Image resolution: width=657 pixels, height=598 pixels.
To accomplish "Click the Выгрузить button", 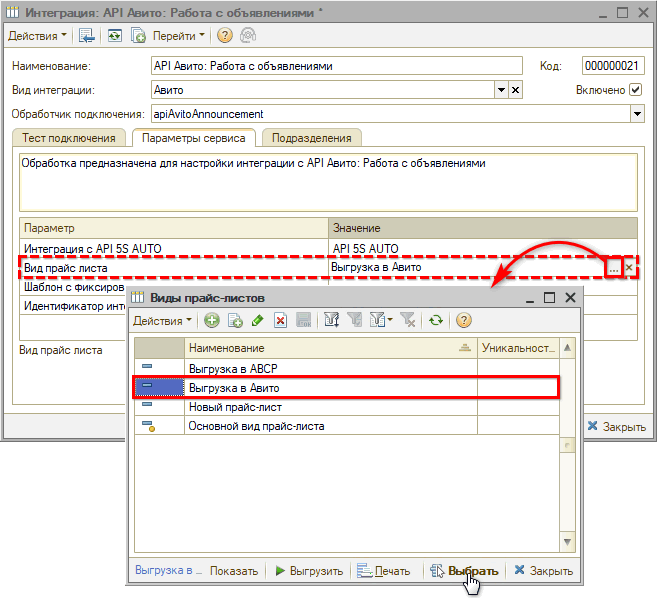I will click(309, 571).
